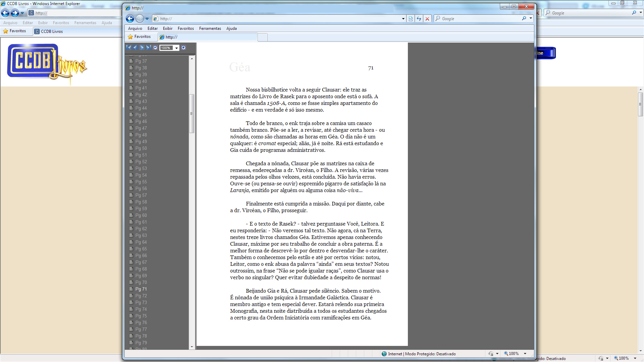Click the red stop loading icon
The width and height of the screenshot is (644, 362).
[427, 19]
